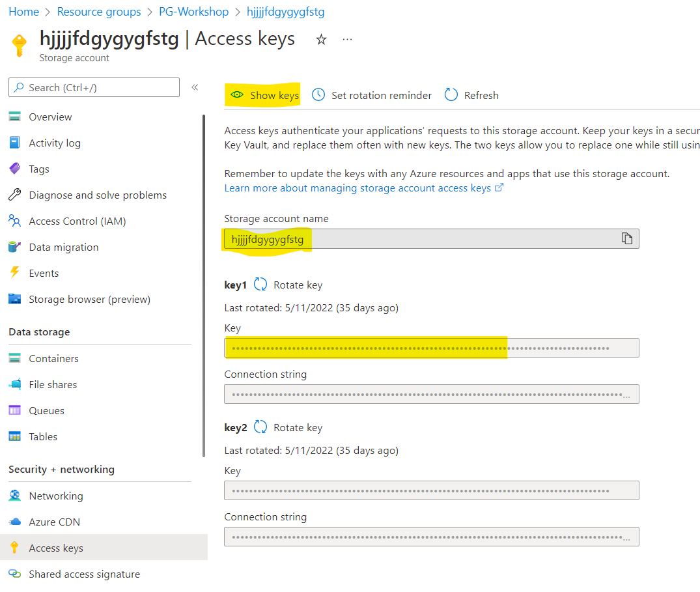
Task: Navigate to PG-Workshop breadcrumb
Action: (193, 12)
